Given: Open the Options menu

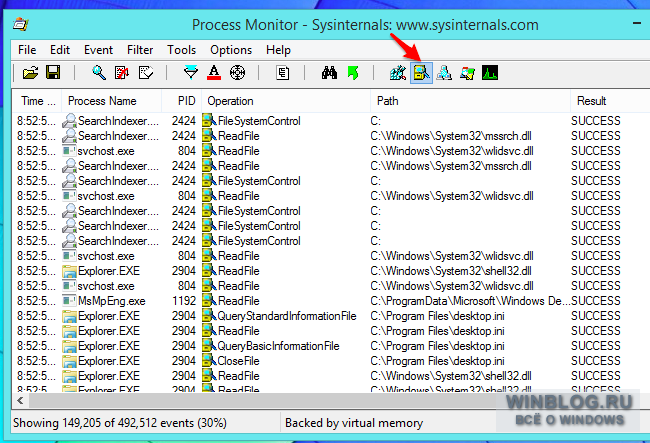Looking at the screenshot, I should pyautogui.click(x=231, y=50).
